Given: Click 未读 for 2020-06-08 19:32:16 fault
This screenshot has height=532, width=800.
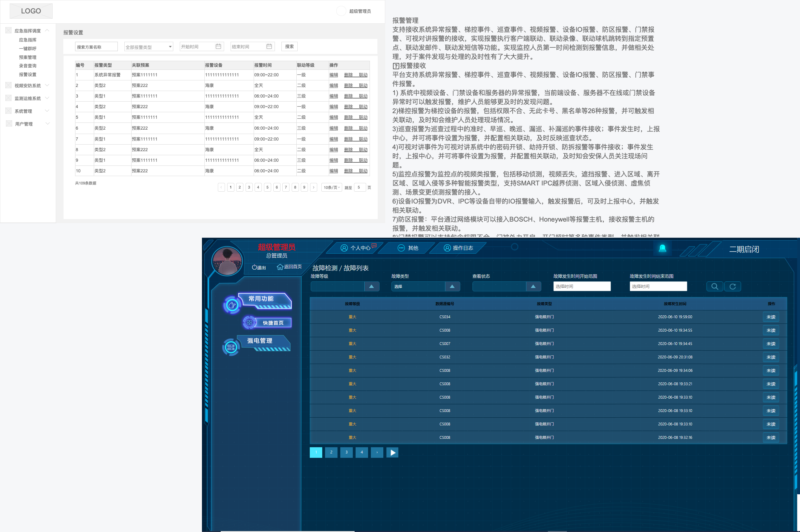Looking at the screenshot, I should (771, 437).
